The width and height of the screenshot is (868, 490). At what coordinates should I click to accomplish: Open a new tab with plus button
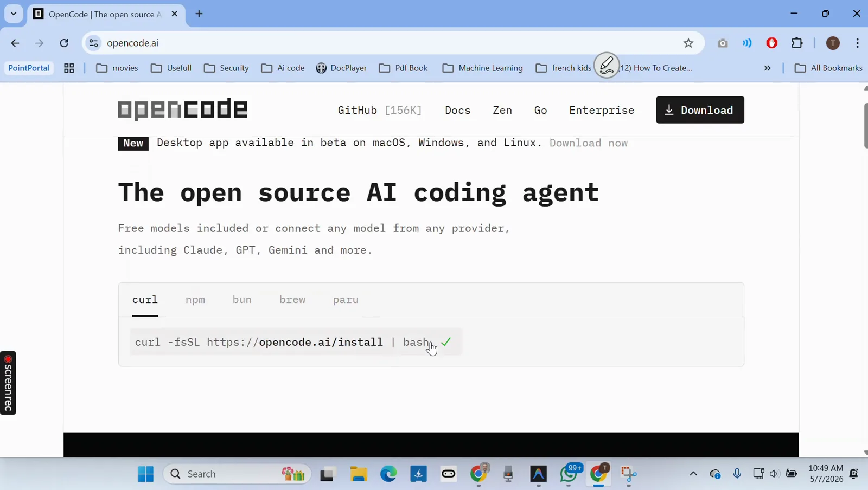(199, 14)
